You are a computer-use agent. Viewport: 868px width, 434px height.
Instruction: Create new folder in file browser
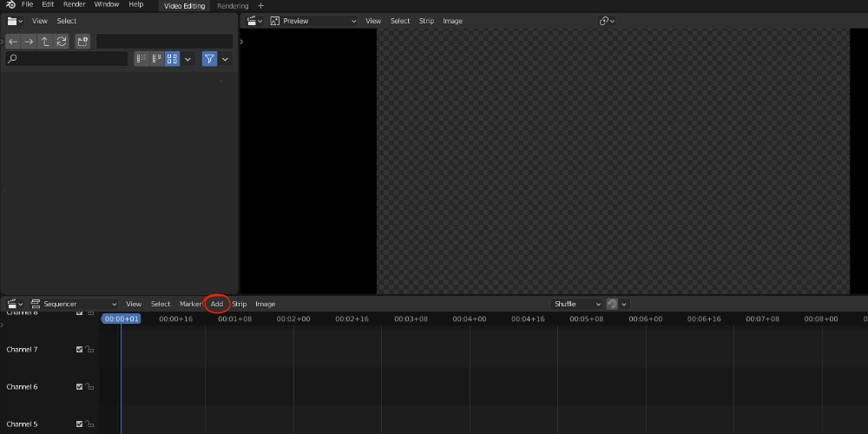[82, 42]
